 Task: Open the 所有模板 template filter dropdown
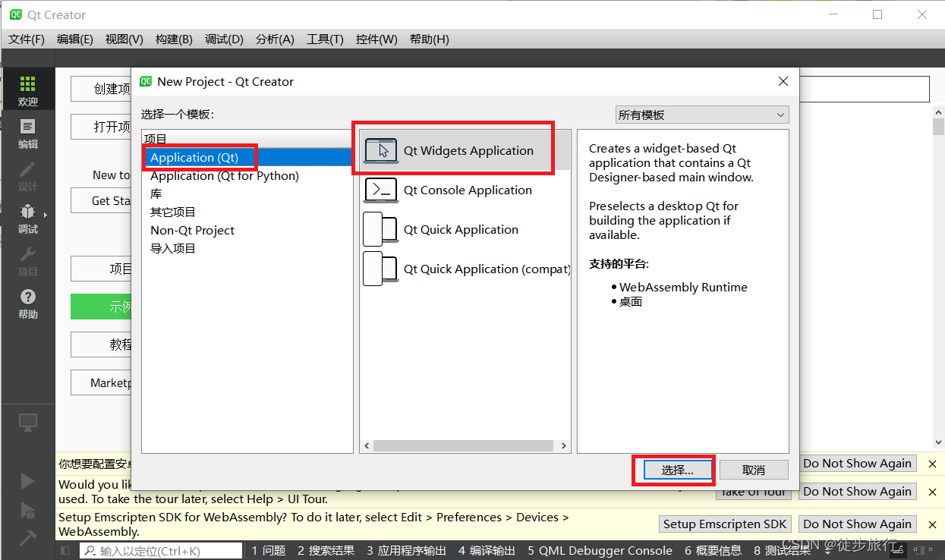point(702,115)
